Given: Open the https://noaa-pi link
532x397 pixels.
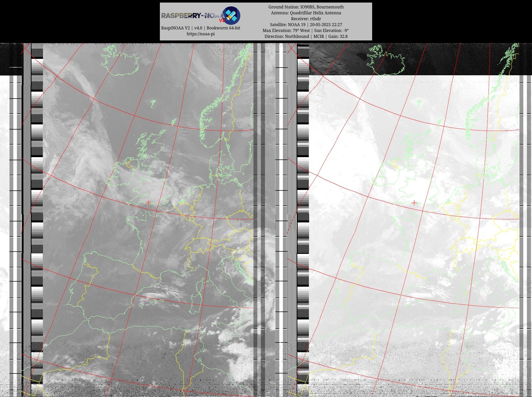Looking at the screenshot, I should click(201, 34).
